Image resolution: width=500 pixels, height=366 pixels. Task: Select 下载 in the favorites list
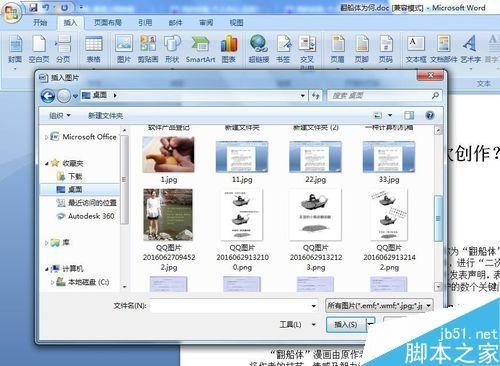[70, 176]
